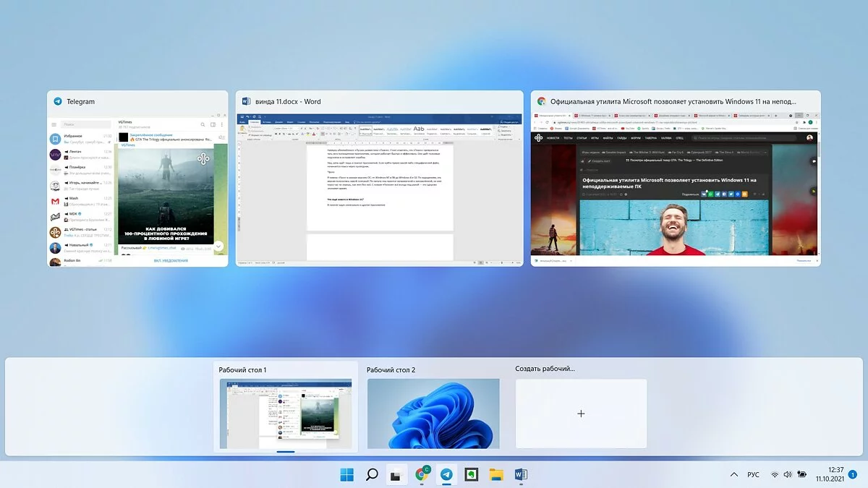Click the Task View taskbar icon
This screenshot has height=488, width=868.
tap(396, 475)
